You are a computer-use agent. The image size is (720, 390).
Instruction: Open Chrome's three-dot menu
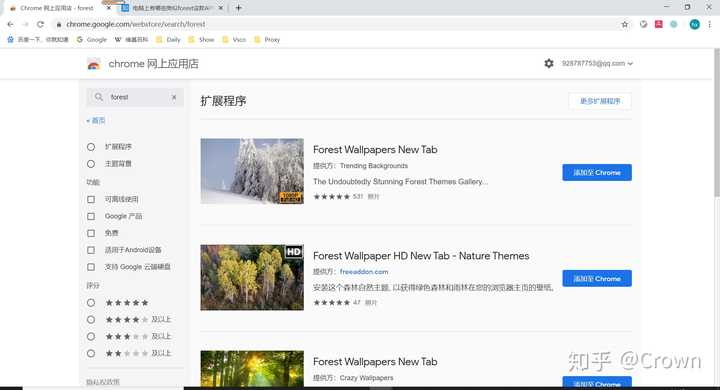point(710,24)
